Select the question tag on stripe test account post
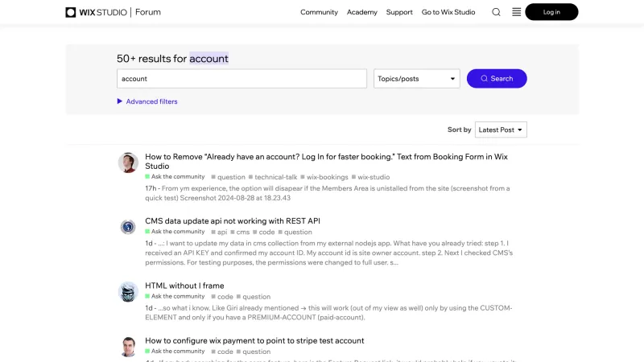 click(254, 352)
